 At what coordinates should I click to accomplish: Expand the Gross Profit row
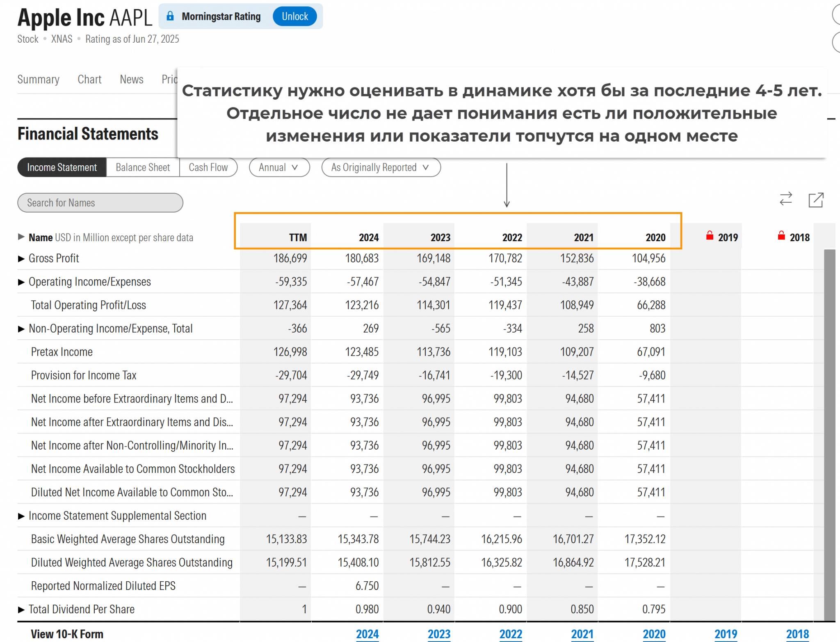pos(21,258)
